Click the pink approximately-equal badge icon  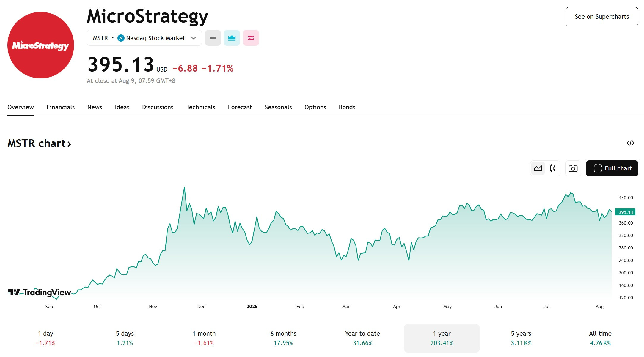point(251,38)
